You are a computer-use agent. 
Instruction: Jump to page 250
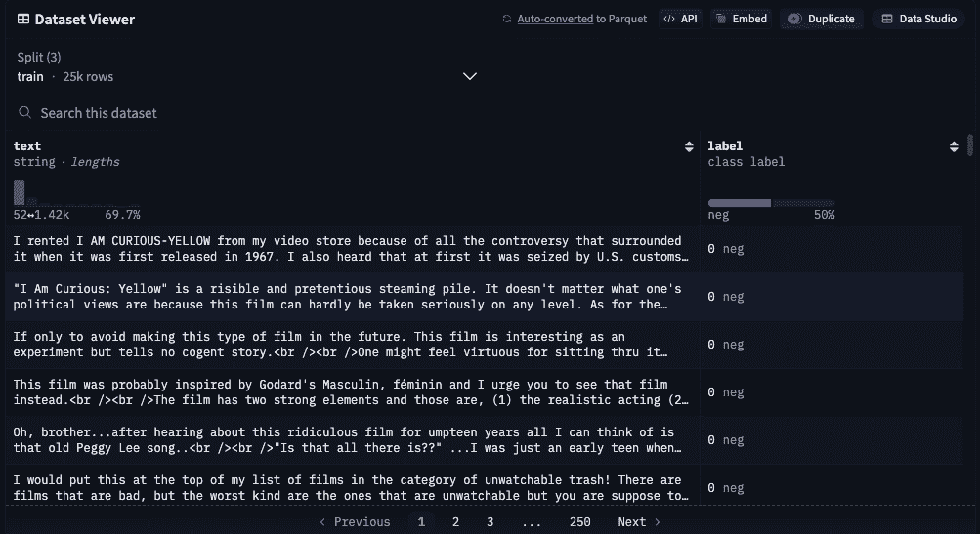580,522
